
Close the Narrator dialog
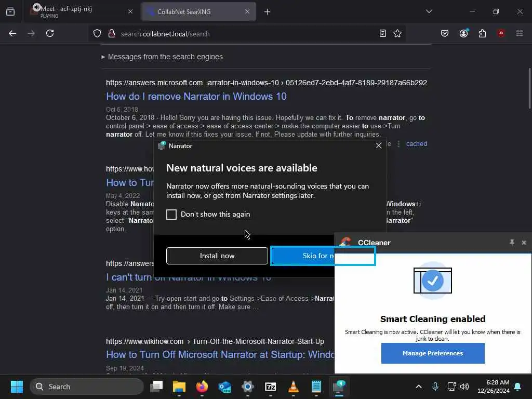coord(379,145)
